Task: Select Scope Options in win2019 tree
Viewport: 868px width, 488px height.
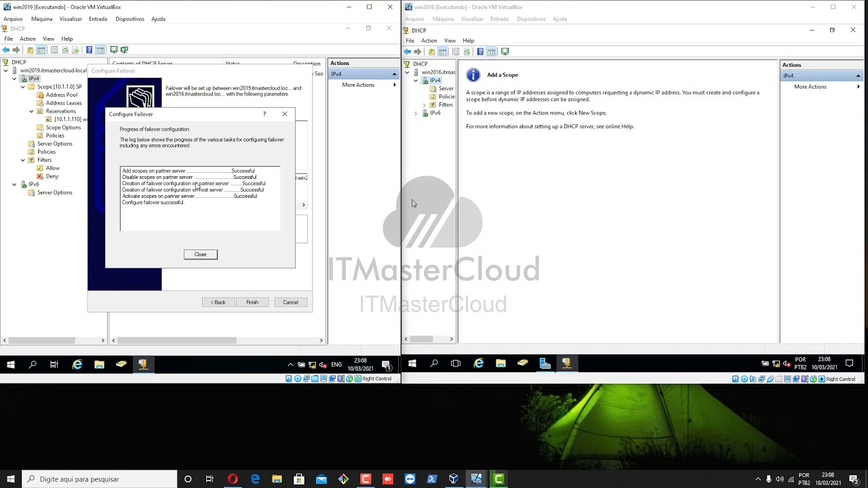Action: click(63, 127)
